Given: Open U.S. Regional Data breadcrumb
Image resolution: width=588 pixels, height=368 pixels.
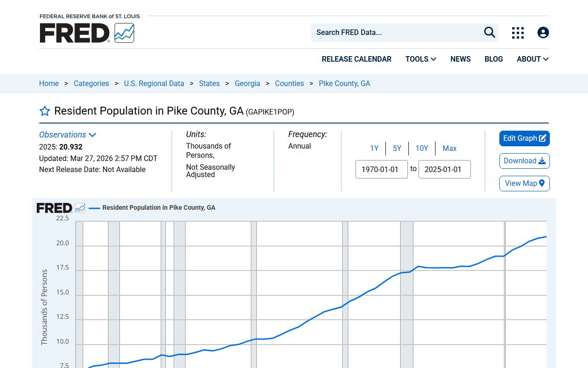Looking at the screenshot, I should coord(154,83).
